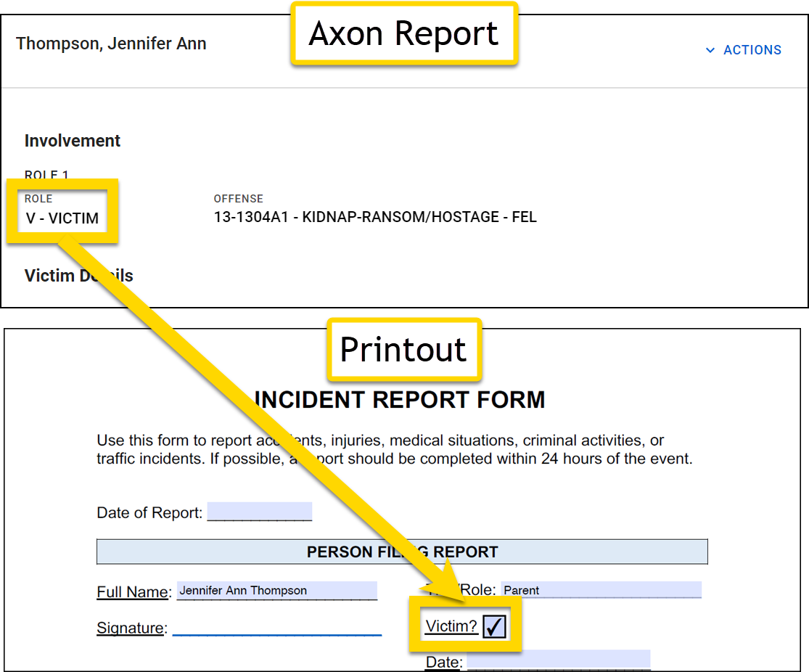Image resolution: width=809 pixels, height=672 pixels.
Task: Click the Axon Report yellow label
Action: click(403, 33)
